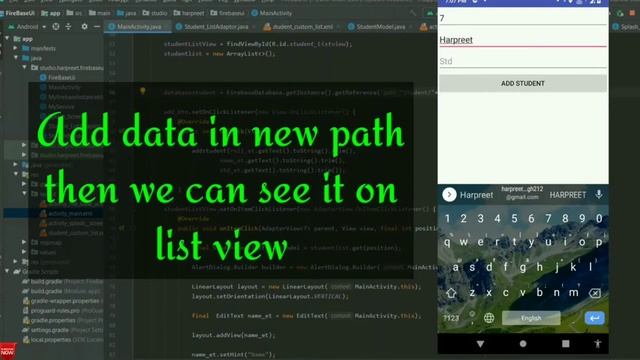The image size is (640, 360).
Task: Click the 'app' breadcrumb item
Action: tap(51, 13)
